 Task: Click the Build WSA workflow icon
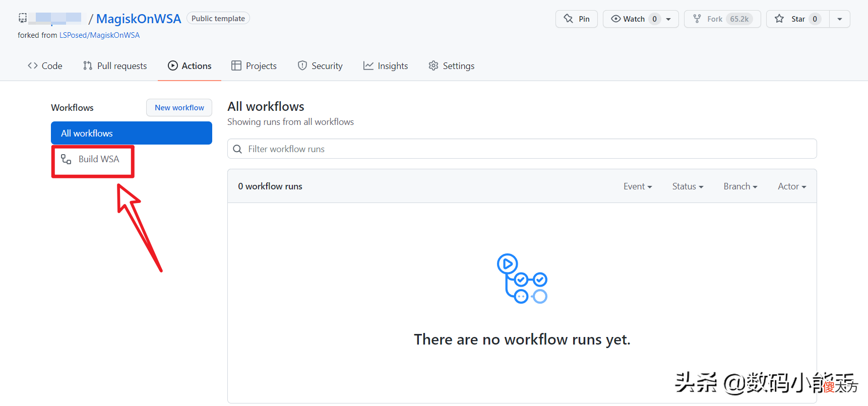[66, 159]
